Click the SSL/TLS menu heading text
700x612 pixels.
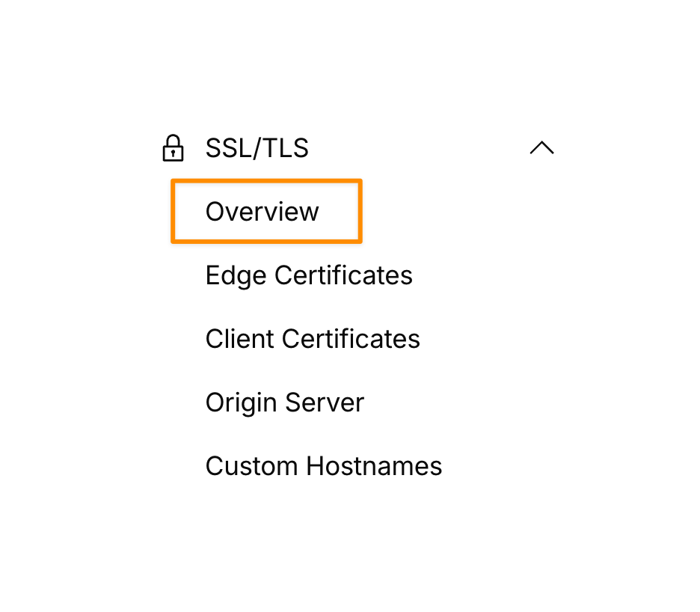click(257, 148)
